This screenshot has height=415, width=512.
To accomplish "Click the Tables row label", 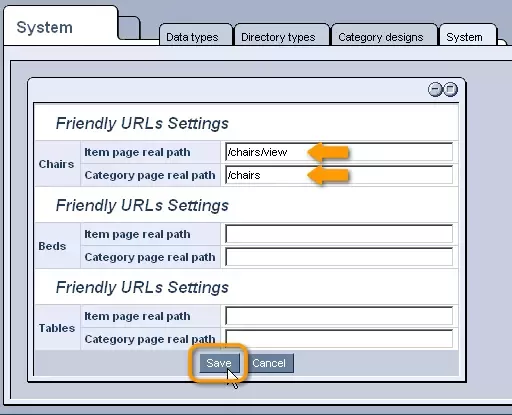I will [57, 328].
